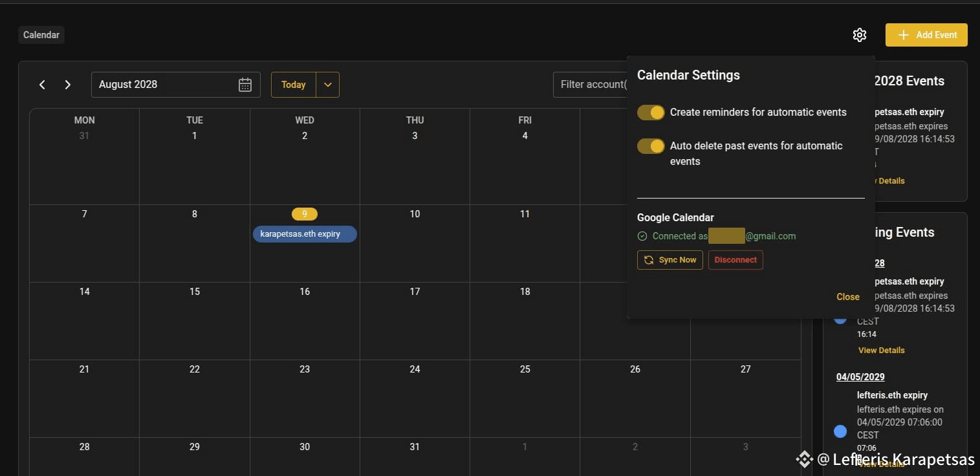
Task: Disconnect the Google Calendar account
Action: (x=735, y=260)
